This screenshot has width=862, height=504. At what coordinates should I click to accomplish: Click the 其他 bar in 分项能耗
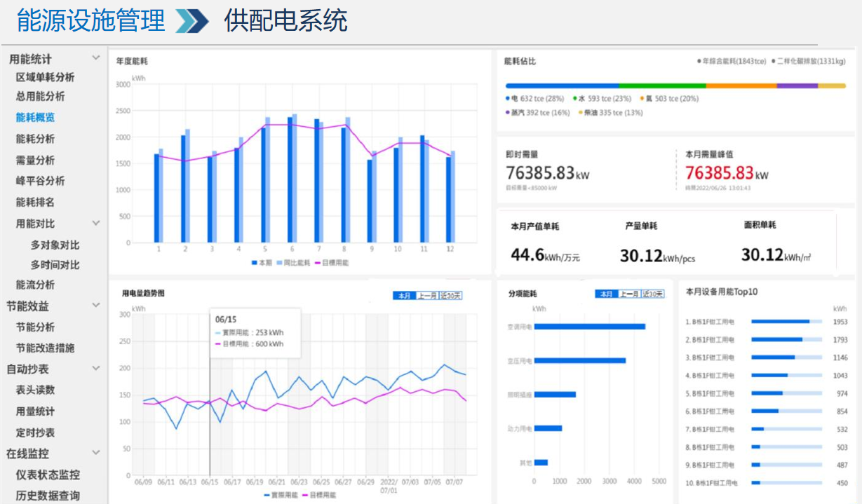[541, 463]
